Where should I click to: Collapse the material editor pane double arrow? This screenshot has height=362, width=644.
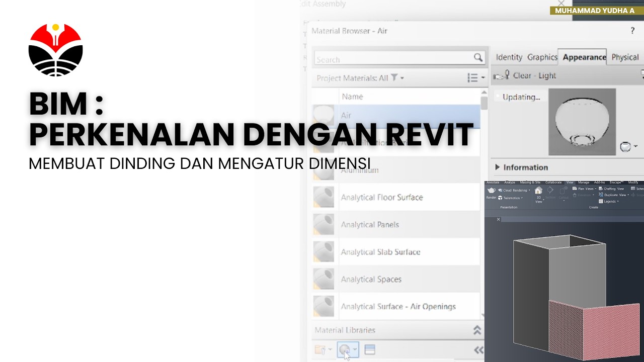coord(478,350)
